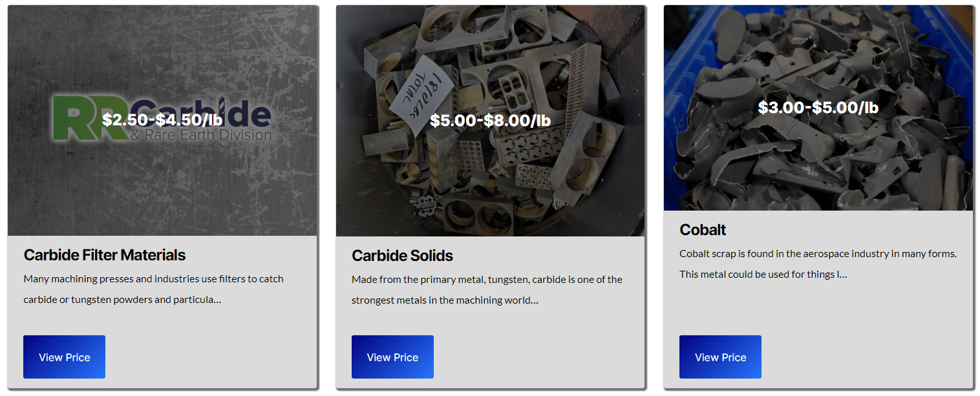This screenshot has width=980, height=396.
Task: Expand the truncated Carbide Solids description
Action: point(486,289)
